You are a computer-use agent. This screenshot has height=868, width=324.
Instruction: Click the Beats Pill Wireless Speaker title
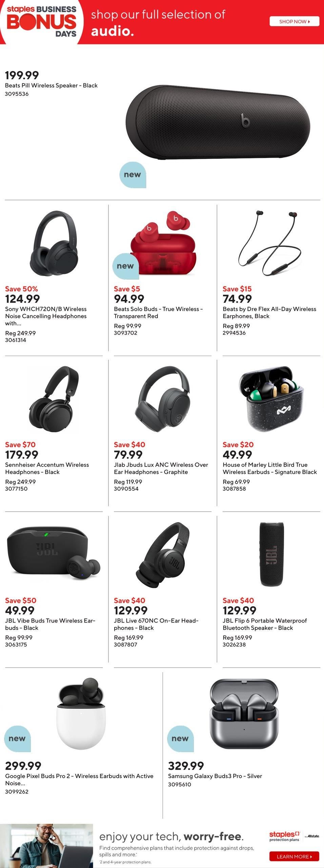pos(51,85)
